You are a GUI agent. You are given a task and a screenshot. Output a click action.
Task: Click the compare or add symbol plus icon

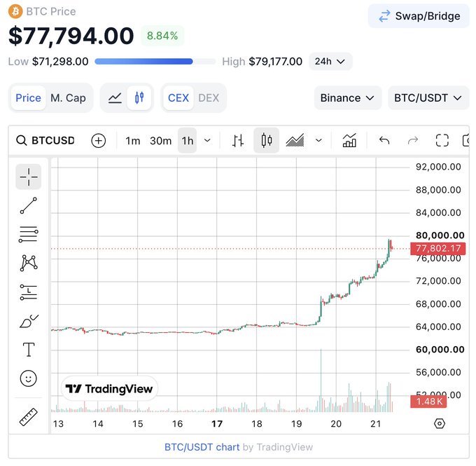99,141
